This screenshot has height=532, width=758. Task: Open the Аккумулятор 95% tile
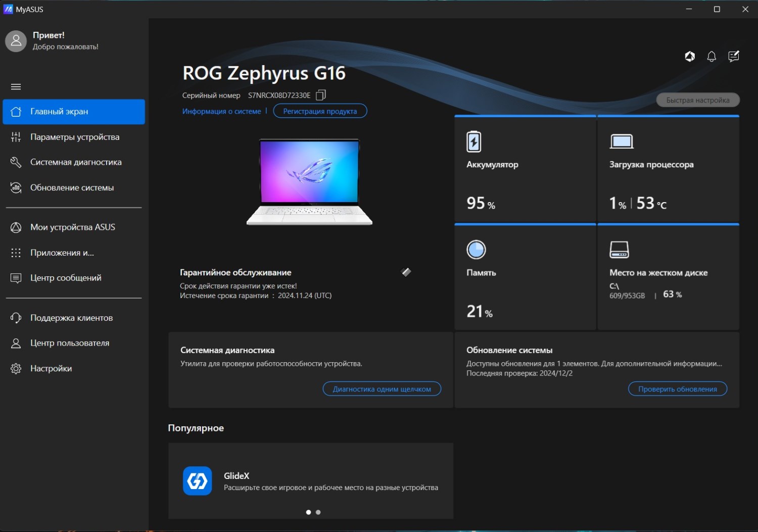point(525,170)
